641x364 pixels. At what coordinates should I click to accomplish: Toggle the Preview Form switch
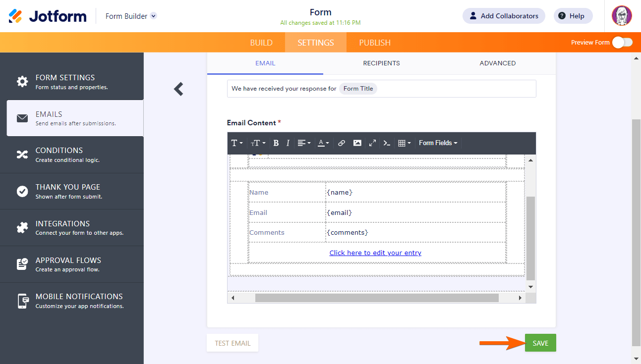click(622, 43)
